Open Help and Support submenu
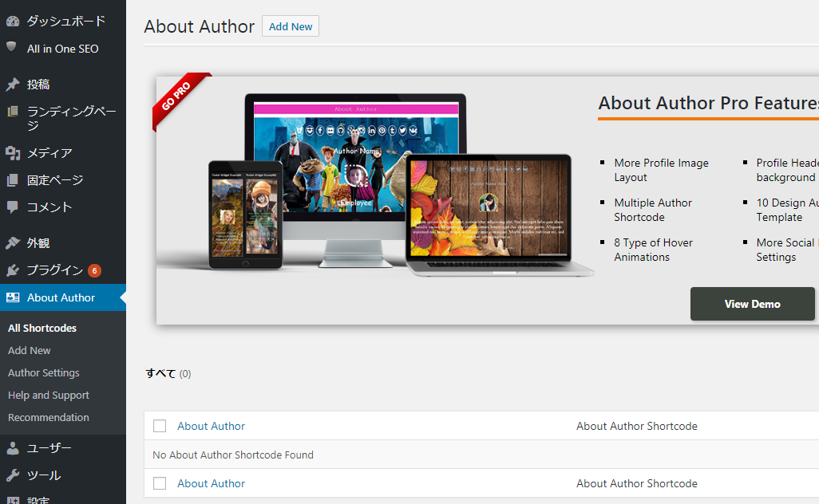This screenshot has height=504, width=819. (x=49, y=396)
